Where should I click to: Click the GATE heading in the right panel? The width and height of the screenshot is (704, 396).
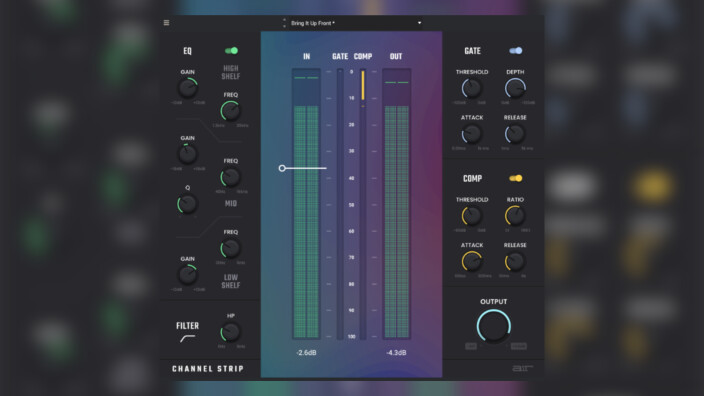coord(472,51)
